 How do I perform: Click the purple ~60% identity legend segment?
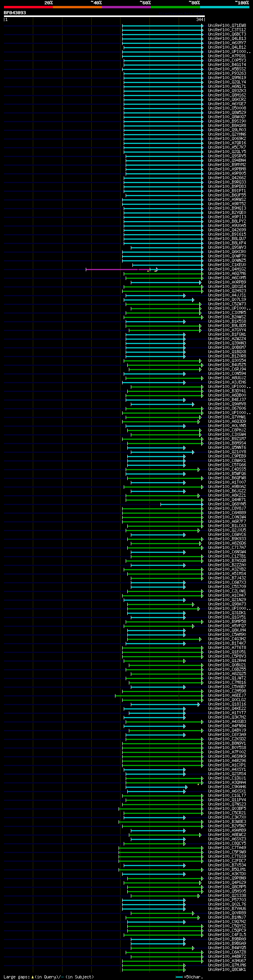coord(126,7)
